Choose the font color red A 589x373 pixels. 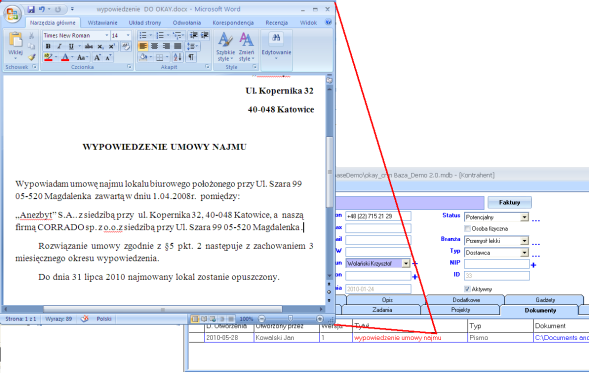[65, 57]
